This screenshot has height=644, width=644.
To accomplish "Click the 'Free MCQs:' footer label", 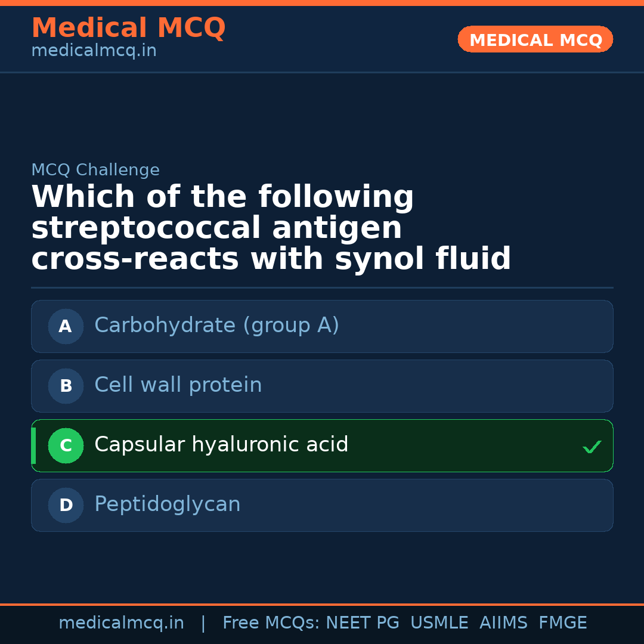I will click(271, 623).
